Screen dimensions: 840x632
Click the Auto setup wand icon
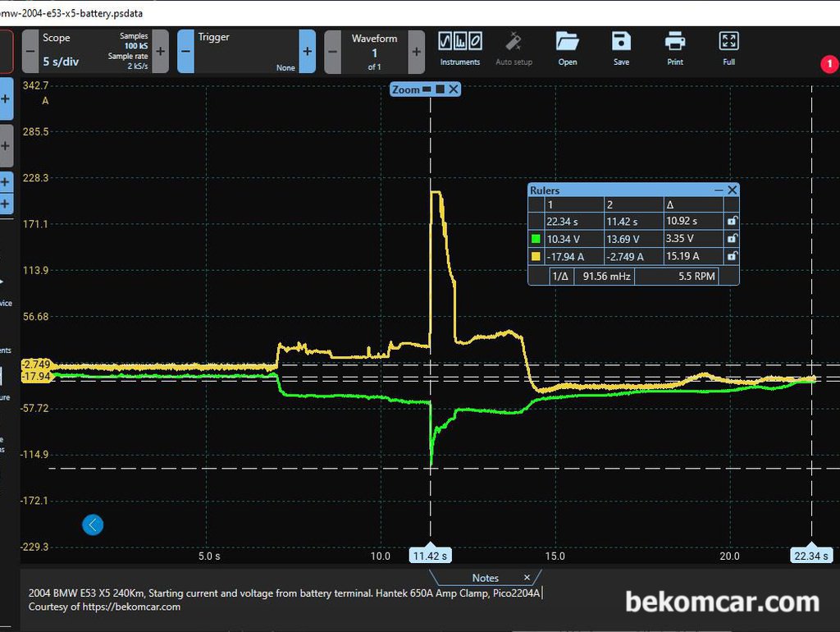click(x=514, y=49)
